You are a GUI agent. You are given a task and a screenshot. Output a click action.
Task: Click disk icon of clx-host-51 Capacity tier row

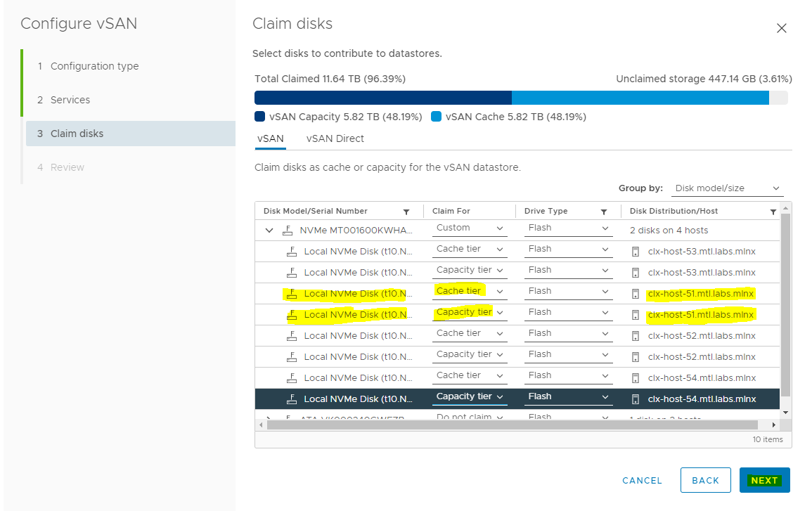pyautogui.click(x=292, y=315)
